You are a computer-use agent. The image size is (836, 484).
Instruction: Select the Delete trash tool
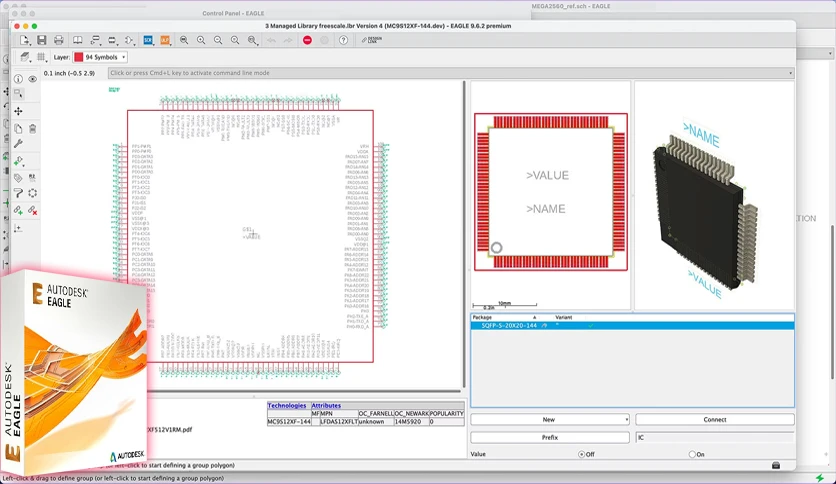(x=33, y=128)
